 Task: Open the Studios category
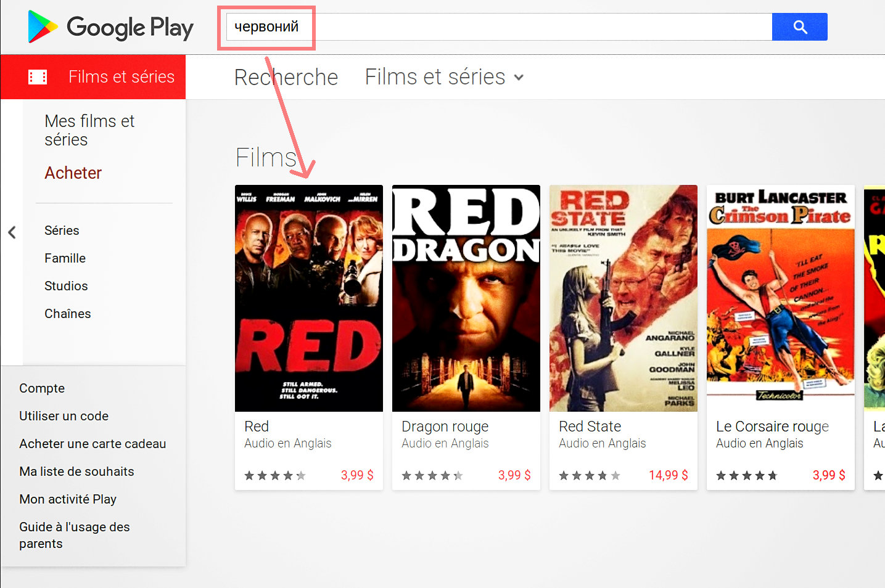point(66,286)
